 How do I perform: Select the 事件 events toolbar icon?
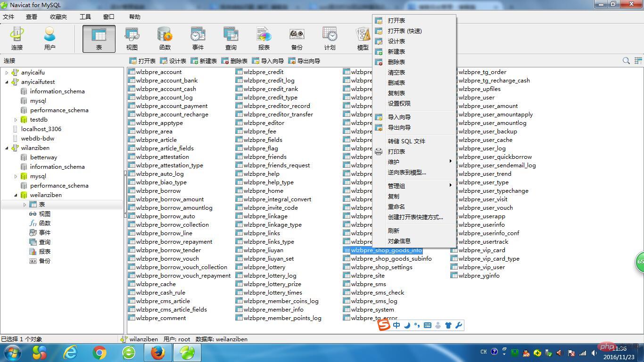[198, 38]
